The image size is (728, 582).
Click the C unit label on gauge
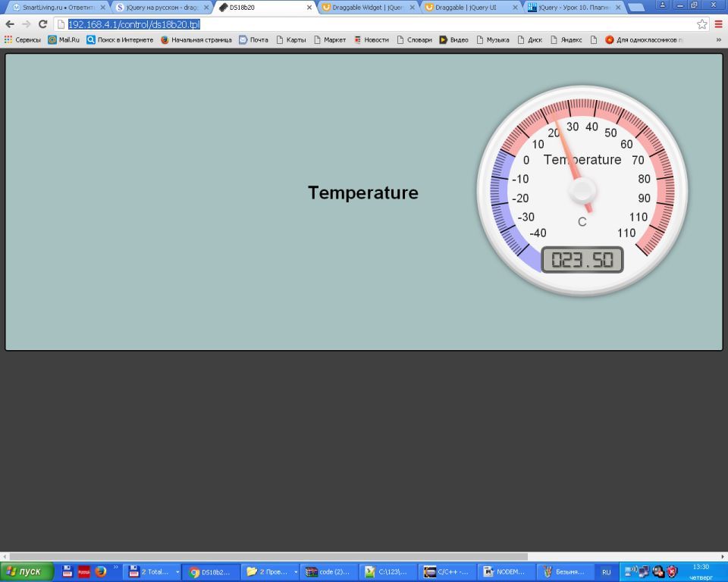coord(582,222)
